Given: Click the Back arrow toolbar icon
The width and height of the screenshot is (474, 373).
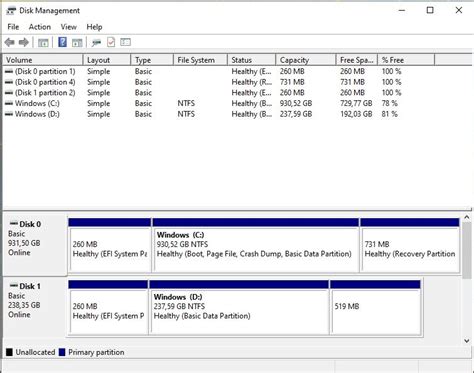Looking at the screenshot, I should pos(10,42).
